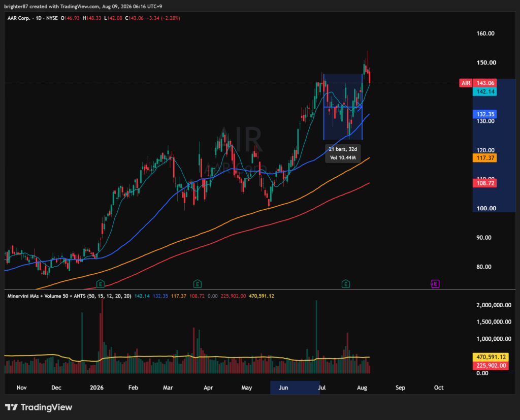
Task: Click the orange 117.37 price axis label
Action: click(x=485, y=158)
